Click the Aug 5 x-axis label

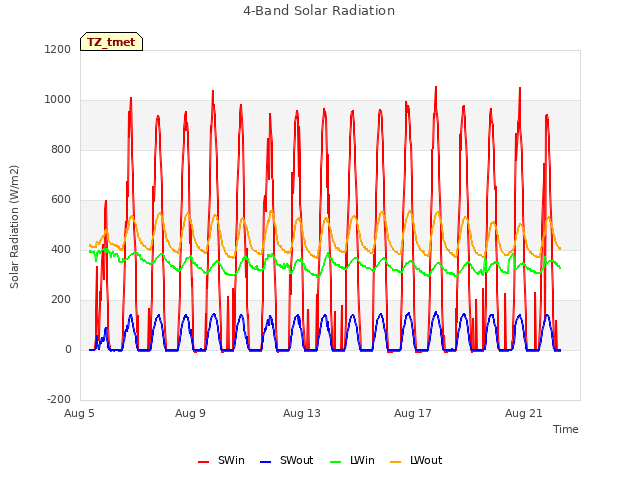coord(79,413)
